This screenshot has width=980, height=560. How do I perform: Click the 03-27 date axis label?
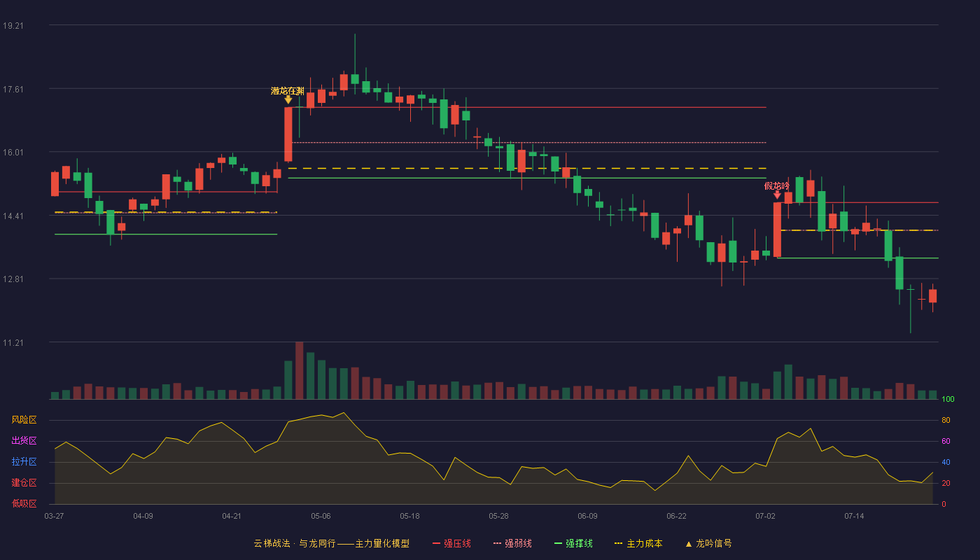point(54,516)
